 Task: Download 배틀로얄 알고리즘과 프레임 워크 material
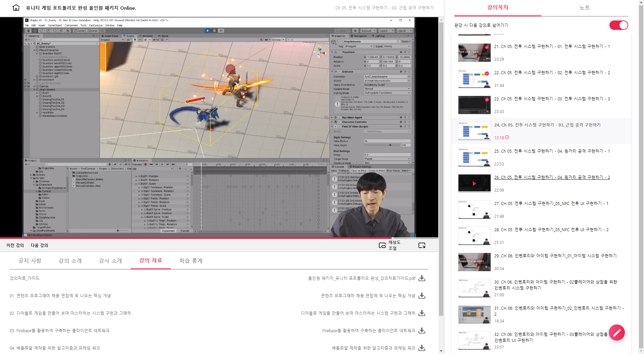(x=422, y=348)
